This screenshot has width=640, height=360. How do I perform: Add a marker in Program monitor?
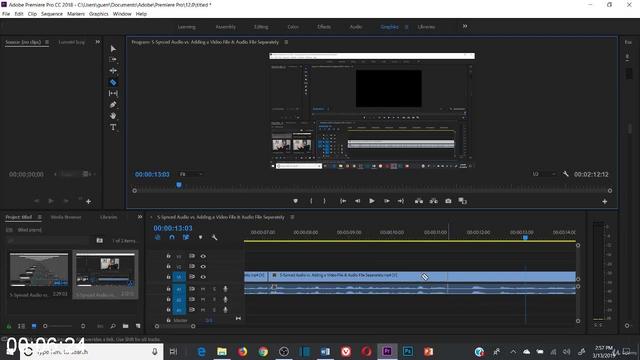click(x=296, y=201)
